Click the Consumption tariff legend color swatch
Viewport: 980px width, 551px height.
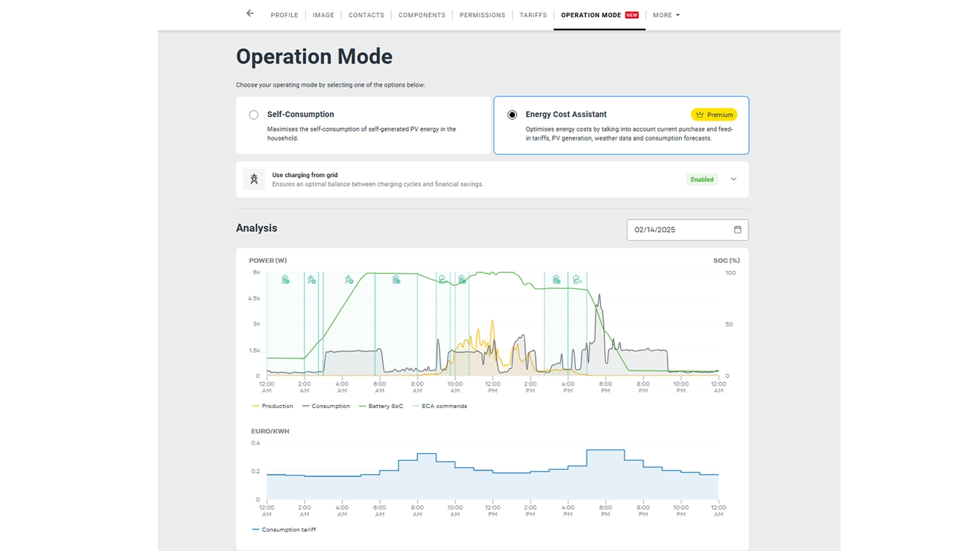[256, 529]
